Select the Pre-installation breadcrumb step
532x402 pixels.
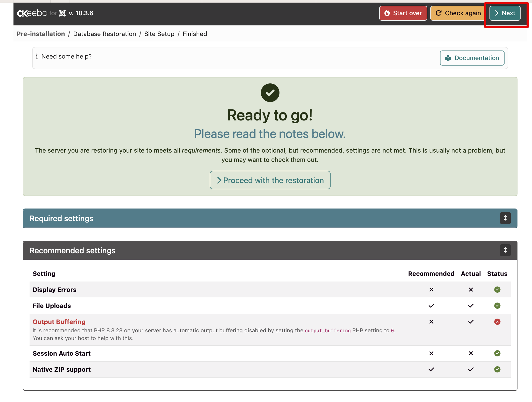tap(41, 34)
